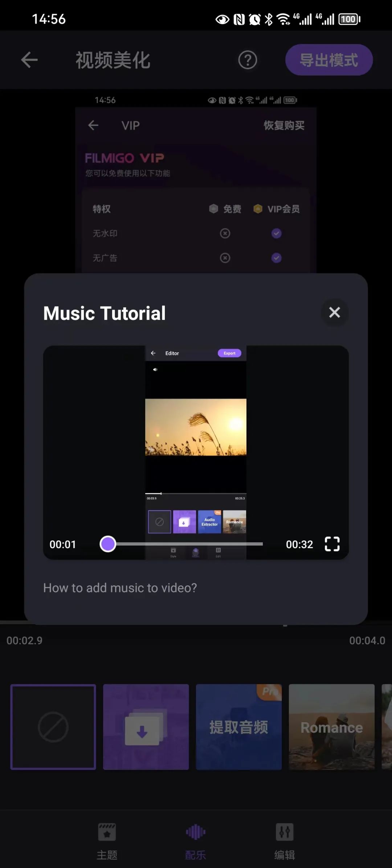
Task: Tap the VIP会员 column header
Action: [277, 209]
